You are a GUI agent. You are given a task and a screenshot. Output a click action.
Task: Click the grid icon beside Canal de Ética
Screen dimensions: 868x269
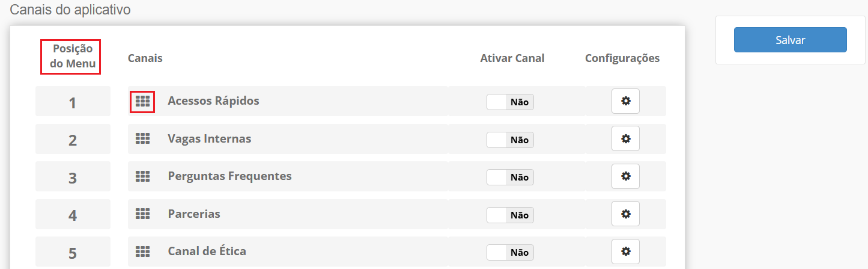(142, 251)
